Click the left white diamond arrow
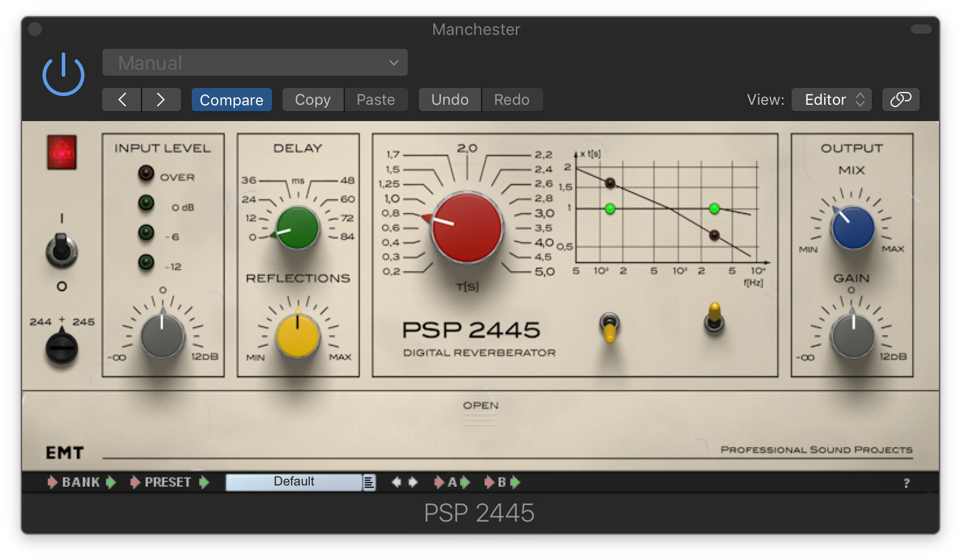The image size is (961, 560). pos(397,482)
